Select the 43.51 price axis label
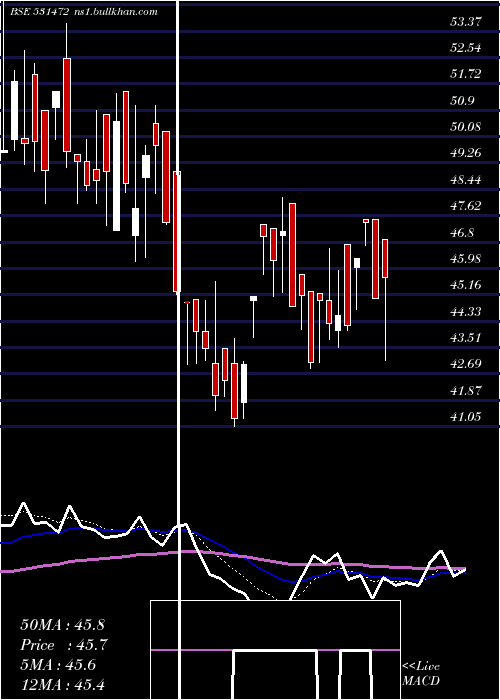 [x=466, y=337]
